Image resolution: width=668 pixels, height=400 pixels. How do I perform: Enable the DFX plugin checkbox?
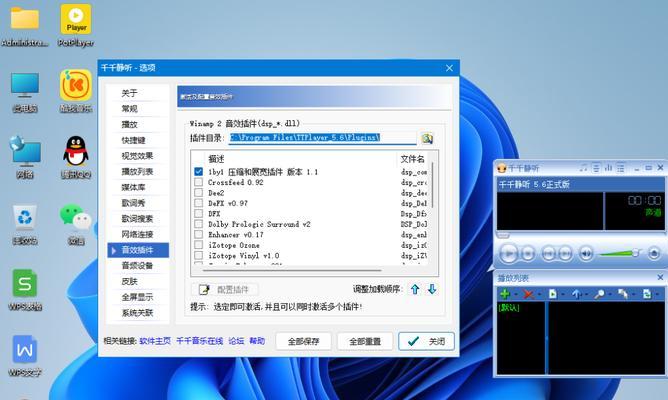pos(199,213)
